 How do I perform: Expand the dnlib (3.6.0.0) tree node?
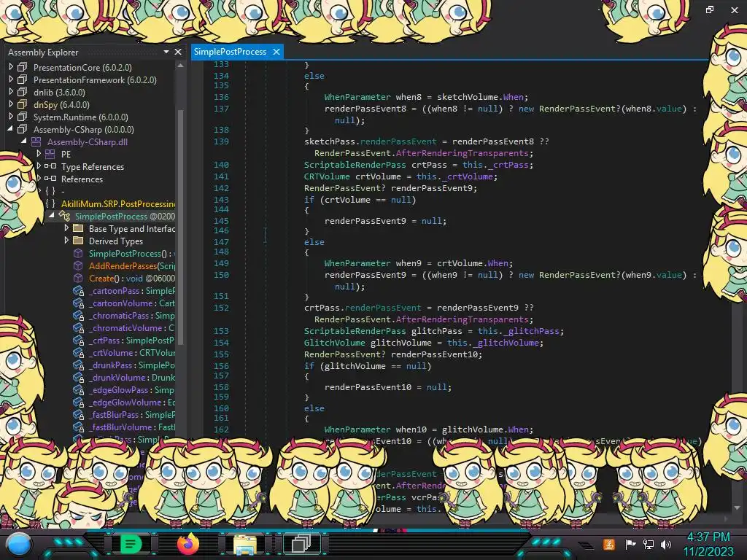pyautogui.click(x=11, y=91)
